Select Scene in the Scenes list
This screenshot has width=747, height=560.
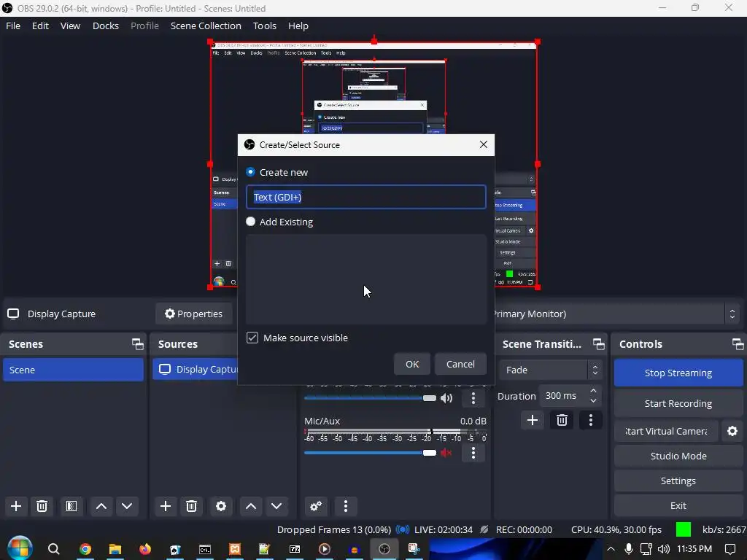tap(74, 370)
